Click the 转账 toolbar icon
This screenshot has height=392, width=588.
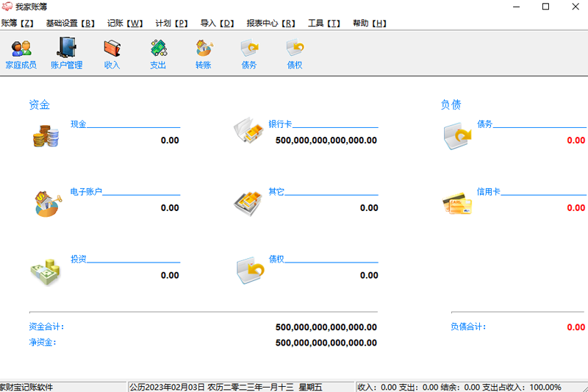[x=204, y=54]
